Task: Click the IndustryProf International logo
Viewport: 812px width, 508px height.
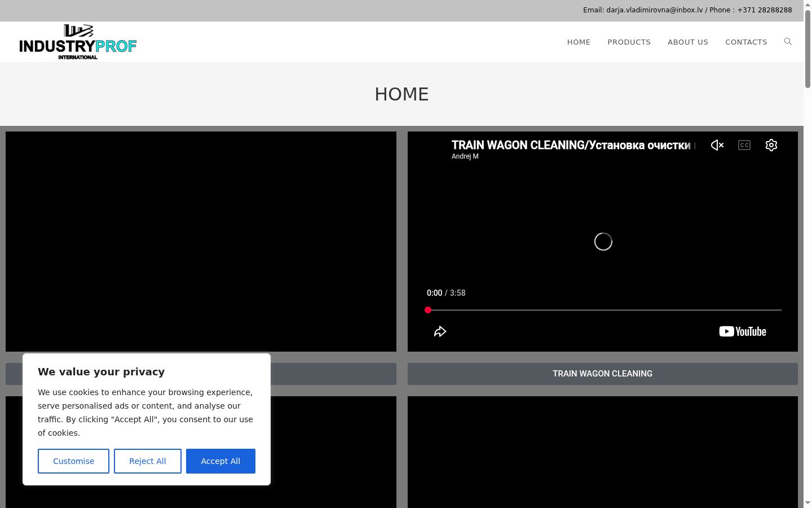Action: 78,42
